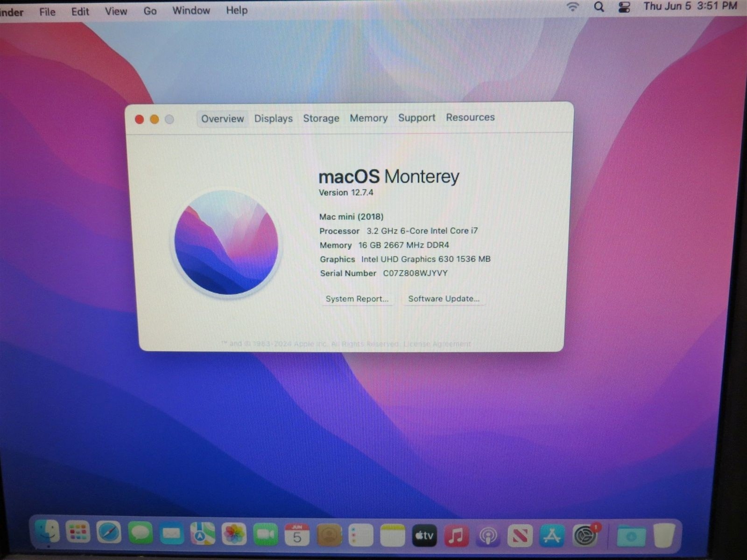
Task: Open System Preferences with badge
Action: [x=585, y=535]
